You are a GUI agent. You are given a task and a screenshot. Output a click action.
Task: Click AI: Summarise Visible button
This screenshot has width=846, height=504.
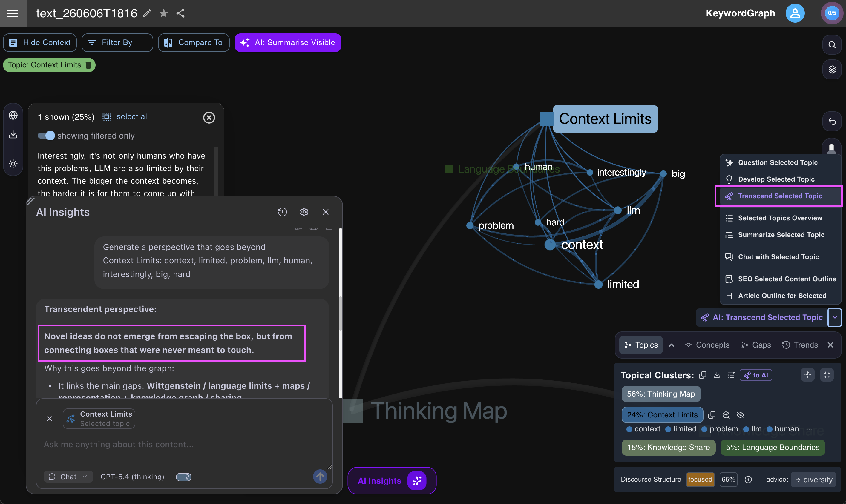288,43
